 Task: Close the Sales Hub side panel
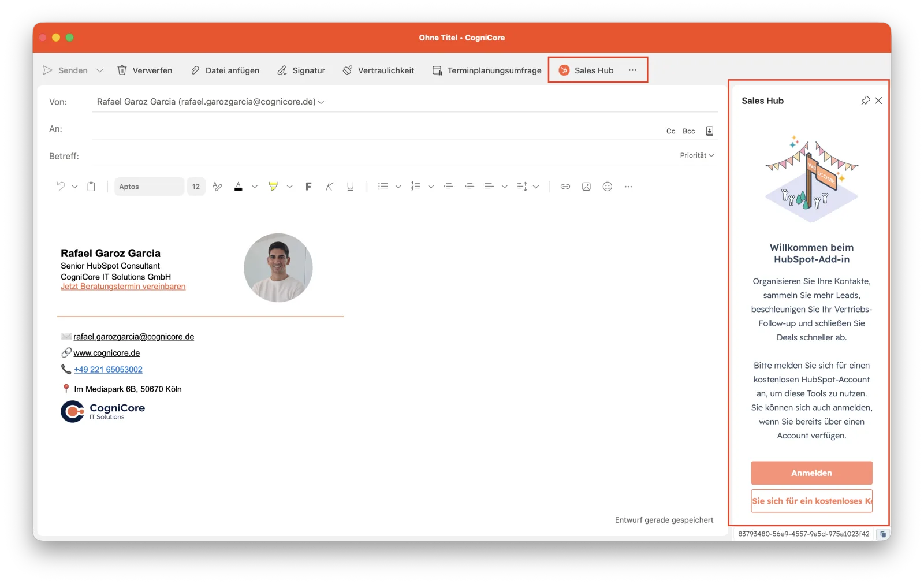coord(878,101)
